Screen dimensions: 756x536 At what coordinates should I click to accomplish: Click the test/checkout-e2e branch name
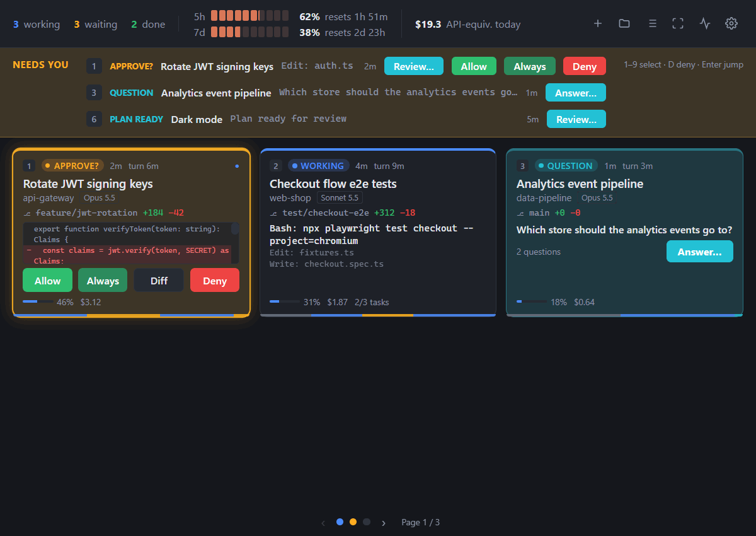pos(326,213)
